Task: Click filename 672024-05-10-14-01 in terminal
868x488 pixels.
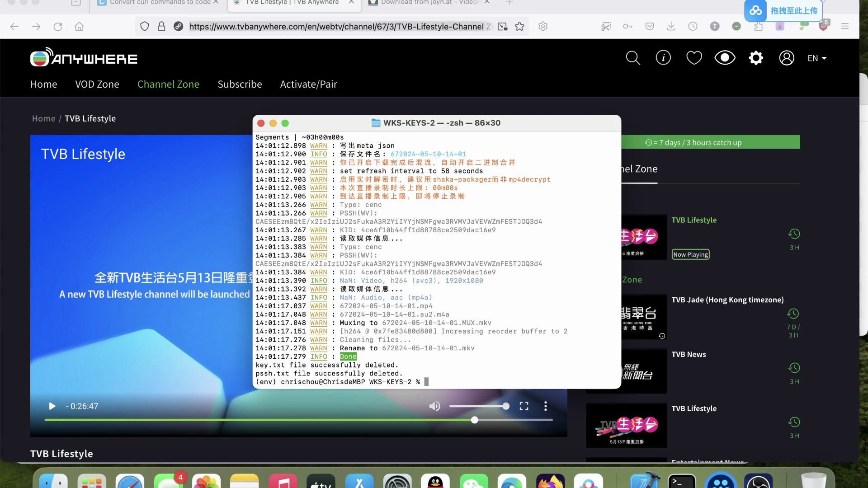Action: pyautogui.click(x=428, y=154)
